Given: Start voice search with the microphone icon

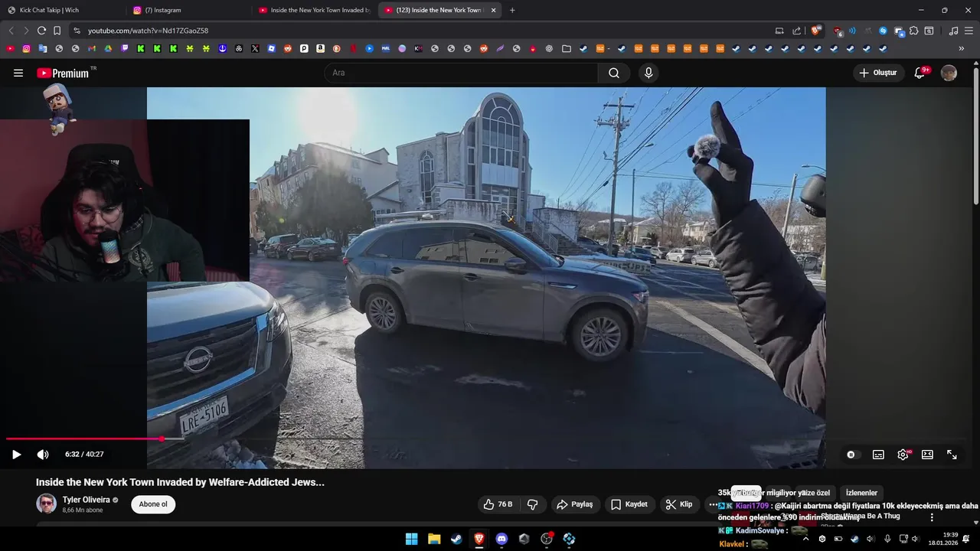Looking at the screenshot, I should tap(648, 73).
